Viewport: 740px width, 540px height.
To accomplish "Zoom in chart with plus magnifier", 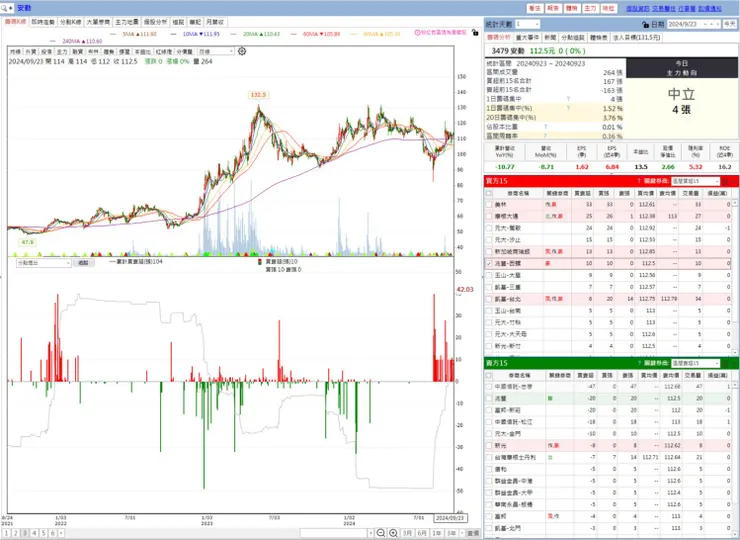I will (393, 533).
